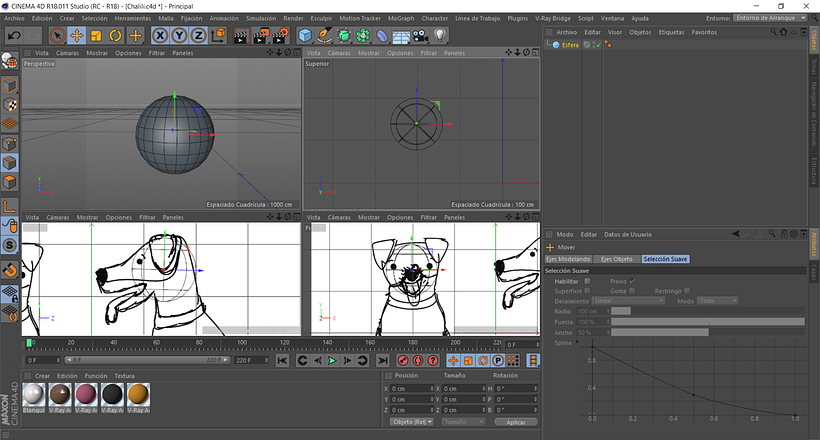Open the Objeto (Rel) dropdown

pos(412,422)
